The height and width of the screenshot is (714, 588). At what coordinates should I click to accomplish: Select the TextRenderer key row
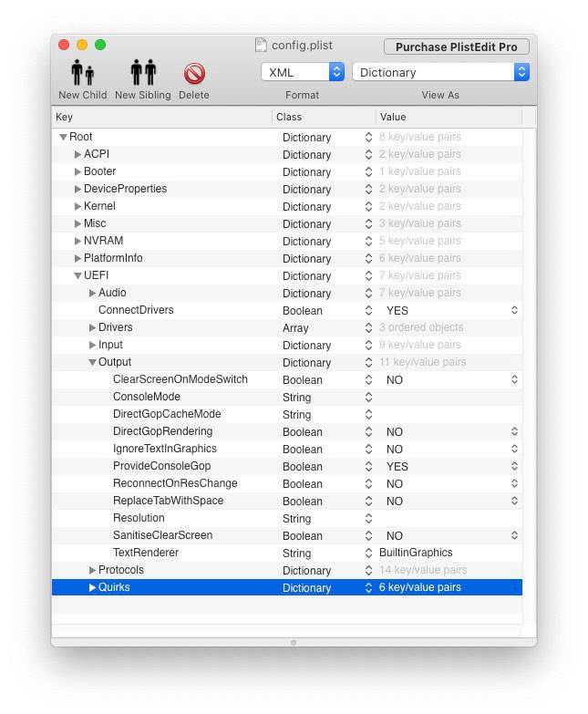click(x=287, y=553)
